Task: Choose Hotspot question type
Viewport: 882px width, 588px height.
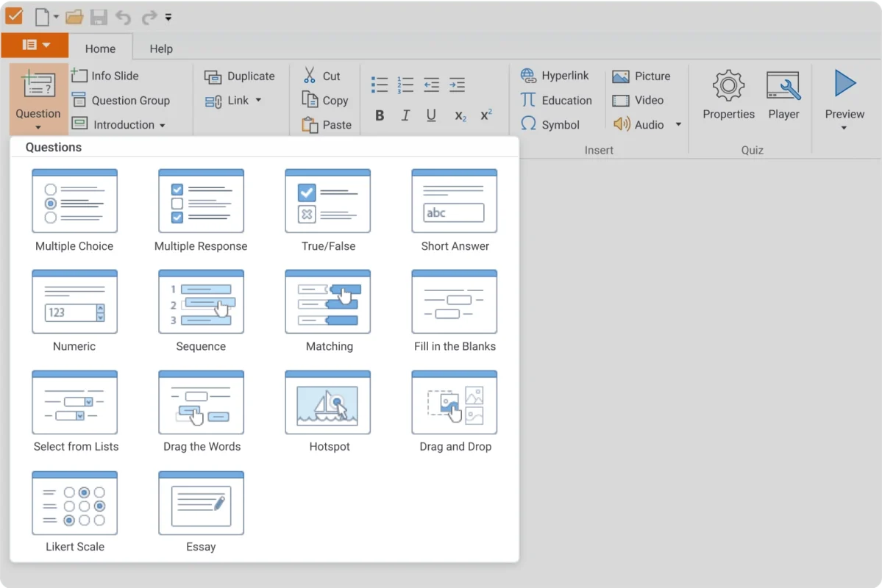Action: [x=328, y=411]
